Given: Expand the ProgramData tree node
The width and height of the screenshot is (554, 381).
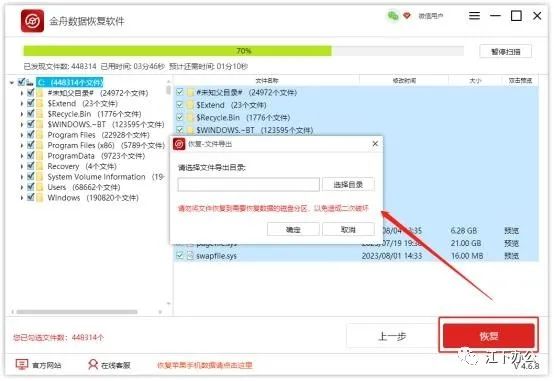Looking at the screenshot, I should click(x=22, y=156).
